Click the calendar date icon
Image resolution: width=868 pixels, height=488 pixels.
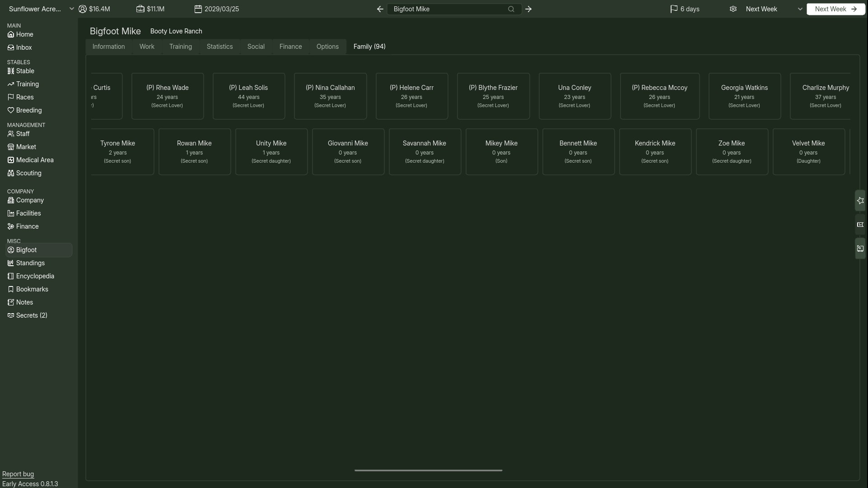198,9
